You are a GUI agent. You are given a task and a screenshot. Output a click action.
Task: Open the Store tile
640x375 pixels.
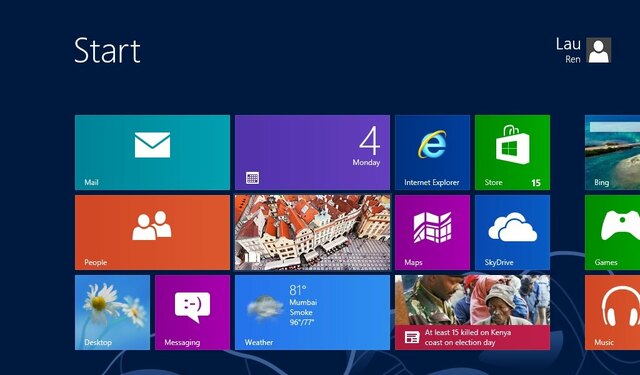click(x=512, y=152)
